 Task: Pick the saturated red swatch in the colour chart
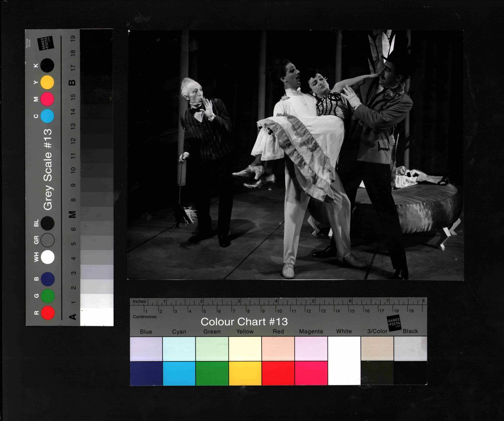click(278, 373)
